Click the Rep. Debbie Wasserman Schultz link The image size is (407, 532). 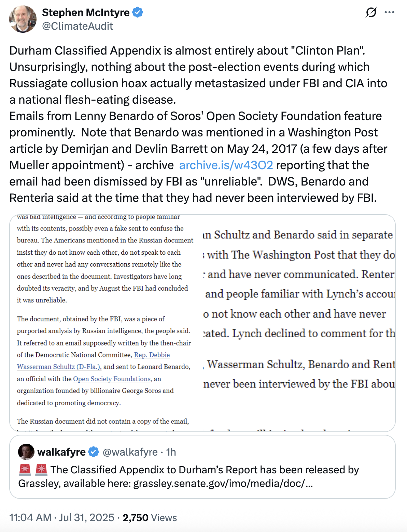152,355
